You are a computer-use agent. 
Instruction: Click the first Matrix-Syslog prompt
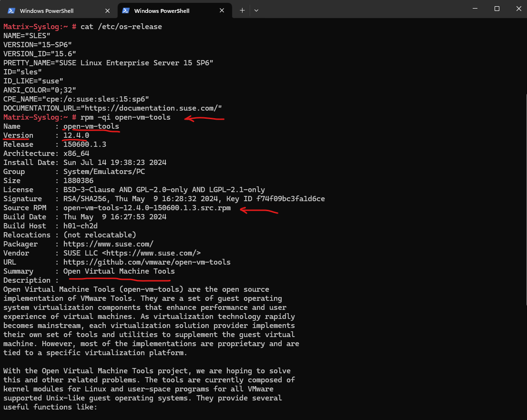coord(40,27)
